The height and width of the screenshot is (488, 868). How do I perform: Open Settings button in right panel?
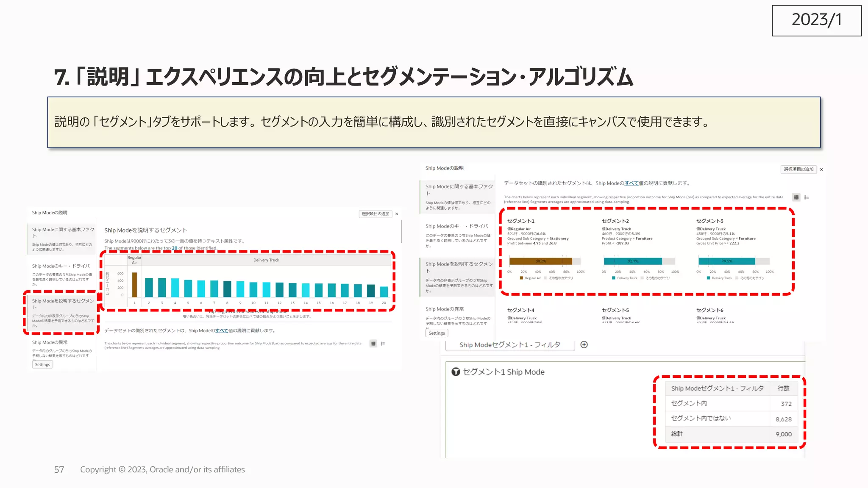pos(437,333)
